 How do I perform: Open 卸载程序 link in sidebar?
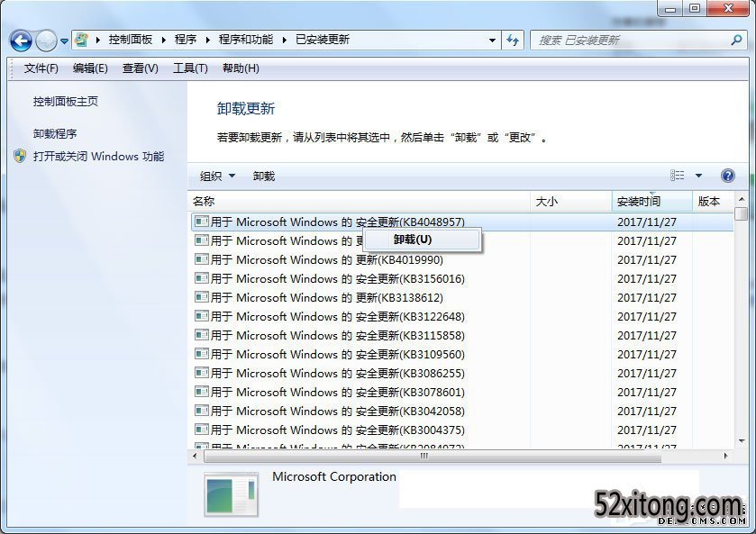point(55,133)
